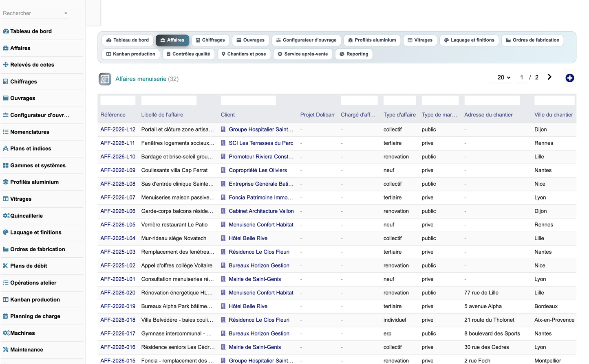Click the Client filter input field
This screenshot has height=364, width=589.
(x=248, y=101)
